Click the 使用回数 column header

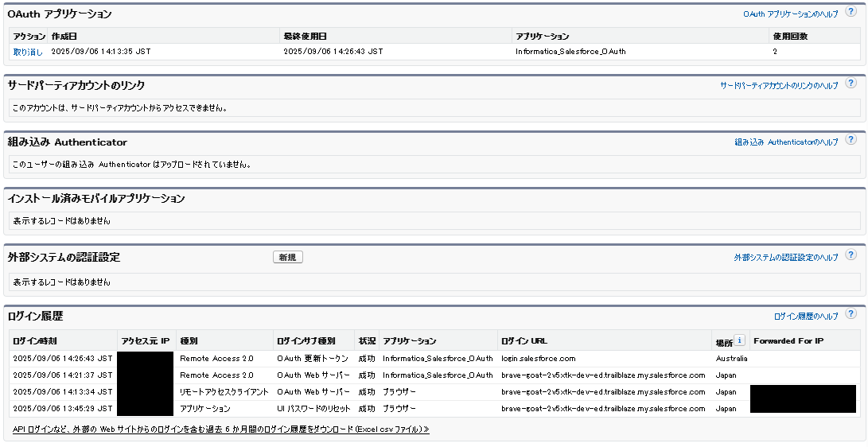tap(791, 37)
